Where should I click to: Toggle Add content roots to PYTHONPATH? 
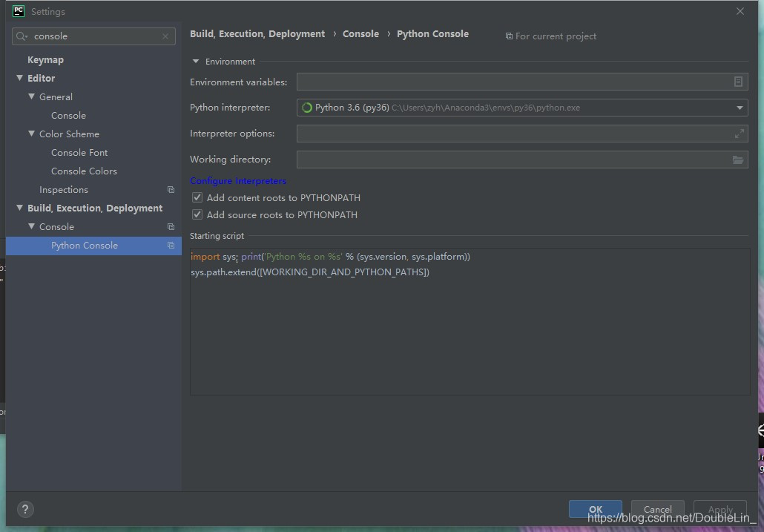197,198
